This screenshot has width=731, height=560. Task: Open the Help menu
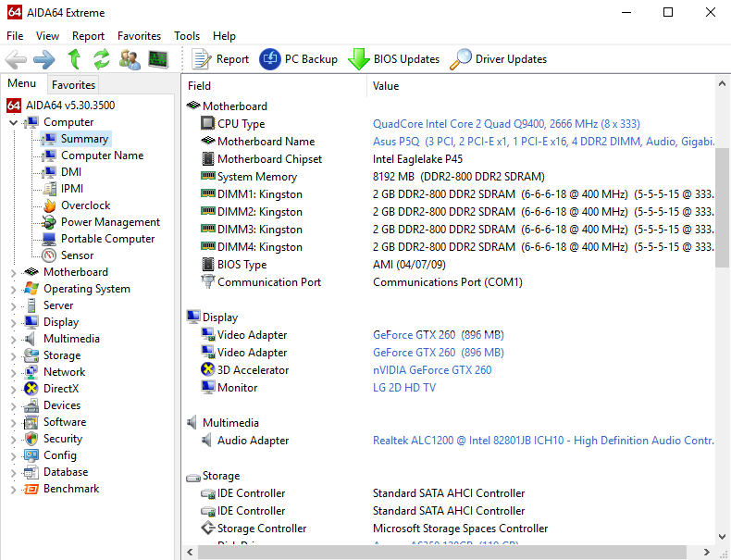(224, 36)
